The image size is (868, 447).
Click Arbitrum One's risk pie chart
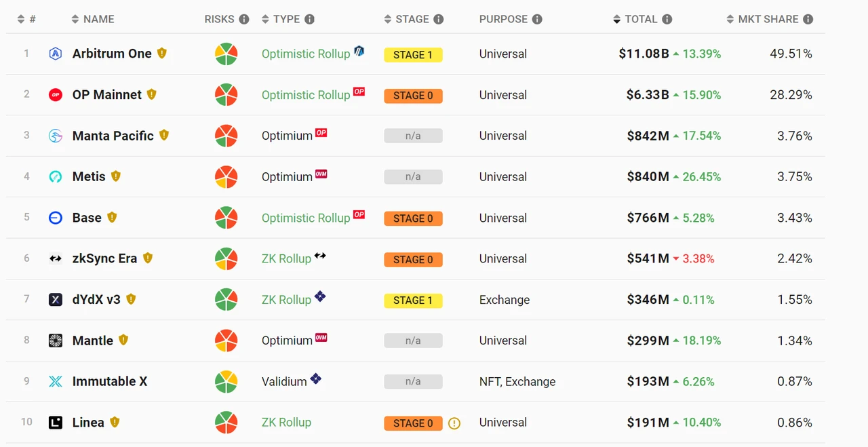(x=226, y=54)
